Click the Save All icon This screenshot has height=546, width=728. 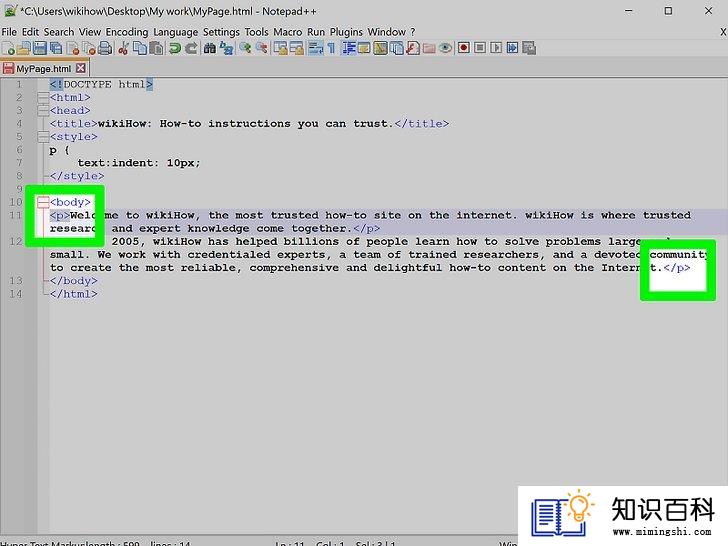[56, 48]
